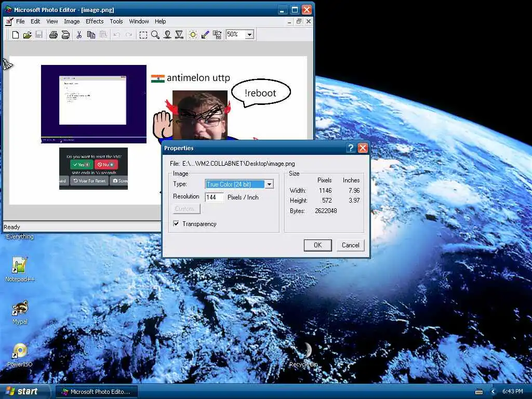This screenshot has height=399, width=532.
Task: Open the Edit menu
Action: (35, 21)
